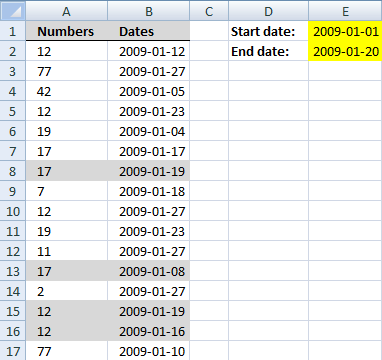Select row 3 header

pyautogui.click(x=13, y=71)
